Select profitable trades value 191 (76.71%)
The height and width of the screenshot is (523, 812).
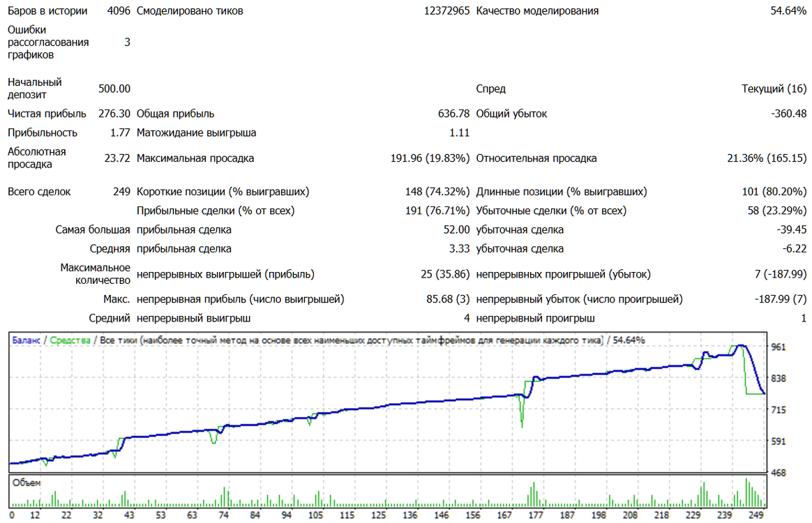tap(437, 211)
